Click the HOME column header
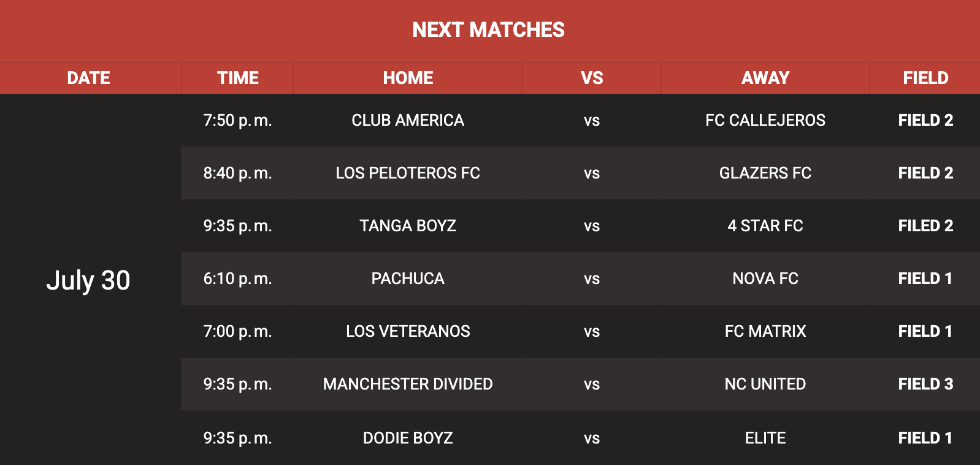Image resolution: width=980 pixels, height=465 pixels. (408, 78)
